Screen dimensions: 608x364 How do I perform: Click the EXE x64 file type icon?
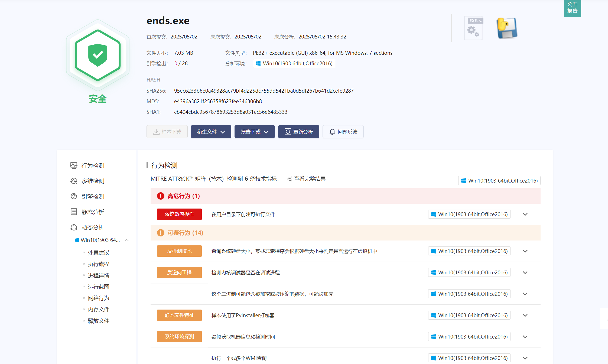[473, 28]
